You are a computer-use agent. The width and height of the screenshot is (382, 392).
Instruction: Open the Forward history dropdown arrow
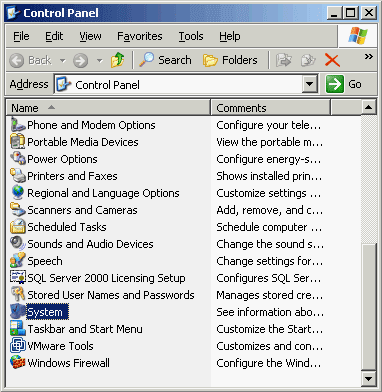click(x=99, y=61)
